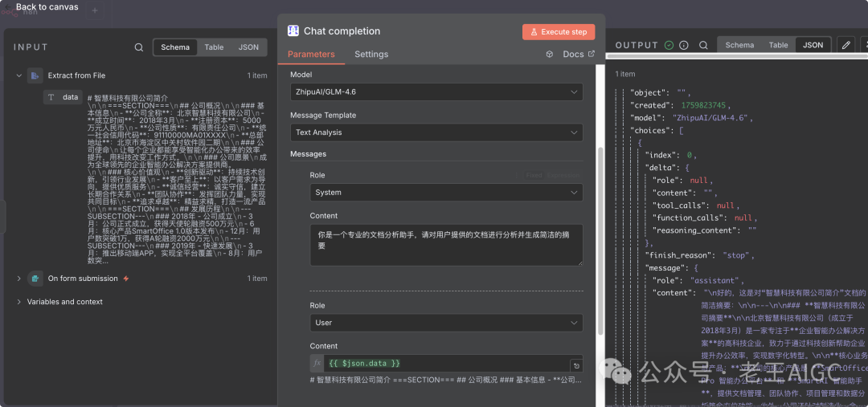
Task: Click the Messages section label
Action: (309, 154)
